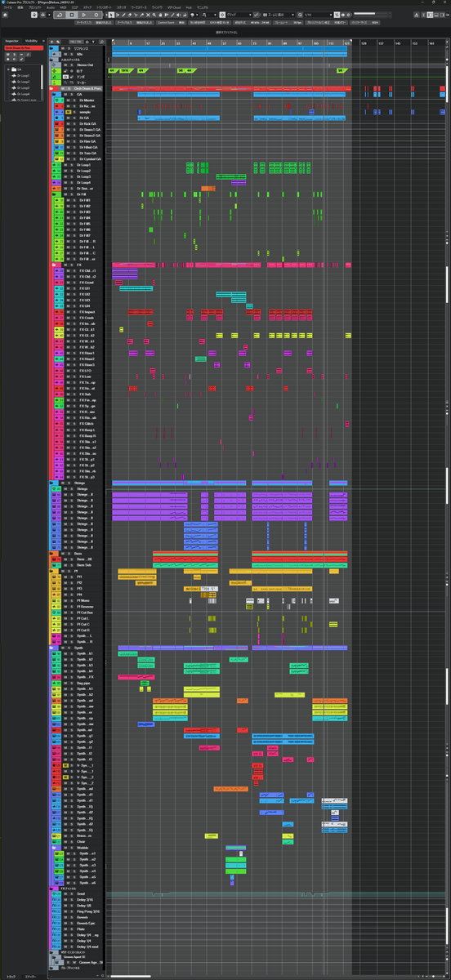Screen dimensions: 451x980
Task: Switch to the Inspector tab
Action: pos(11,41)
